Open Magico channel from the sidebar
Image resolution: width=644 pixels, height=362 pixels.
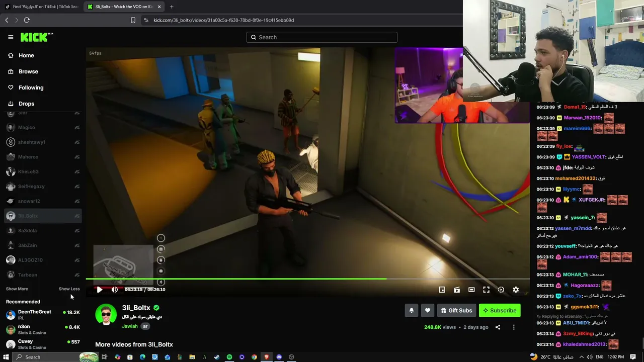[x=43, y=128]
